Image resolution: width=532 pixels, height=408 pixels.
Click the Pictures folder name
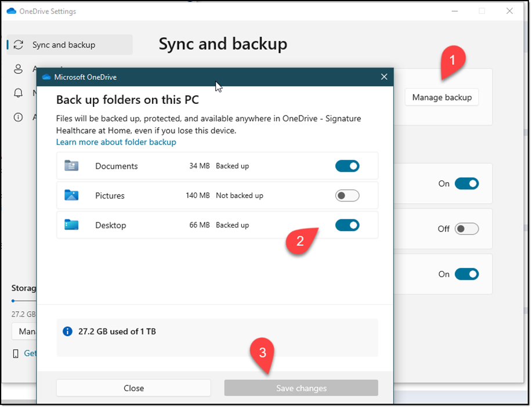click(110, 196)
